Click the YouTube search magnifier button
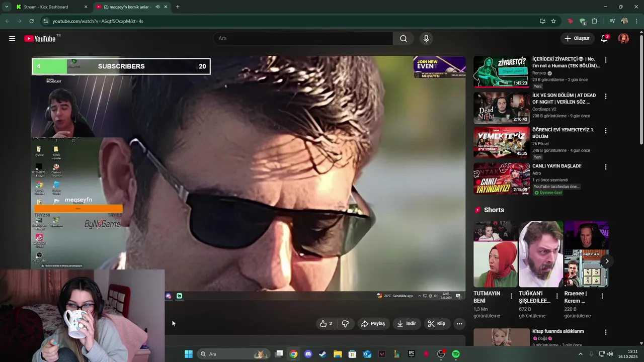 tap(404, 39)
